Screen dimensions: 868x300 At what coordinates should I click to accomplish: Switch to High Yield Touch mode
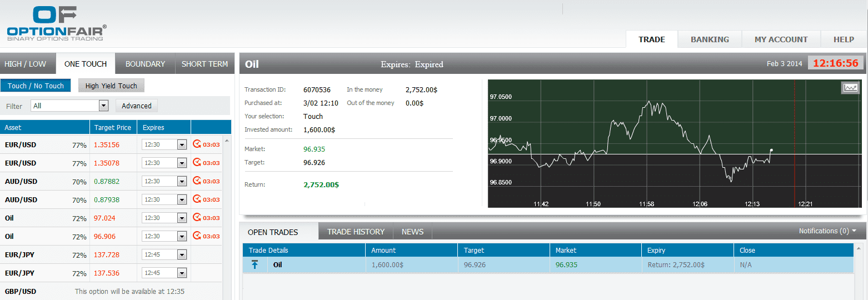[111, 86]
